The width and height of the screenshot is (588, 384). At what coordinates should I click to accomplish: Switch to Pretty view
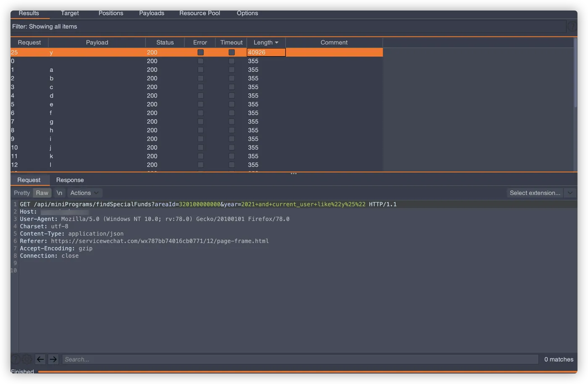tap(22, 193)
